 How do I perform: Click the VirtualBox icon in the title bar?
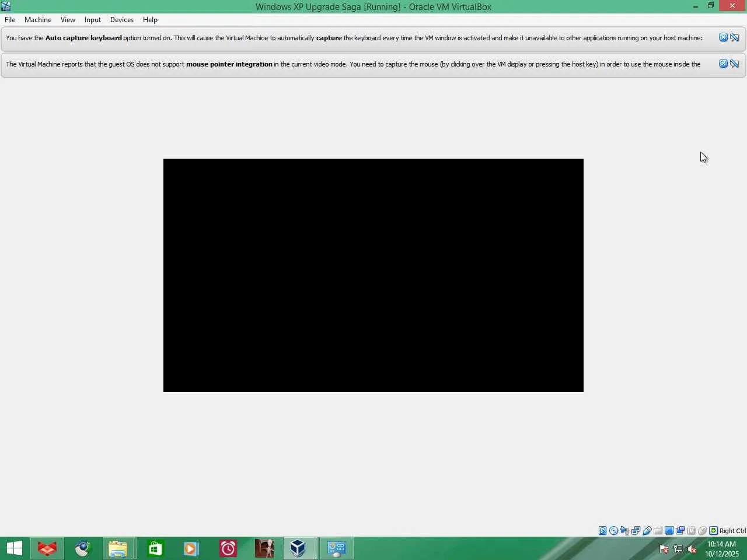coord(6,6)
